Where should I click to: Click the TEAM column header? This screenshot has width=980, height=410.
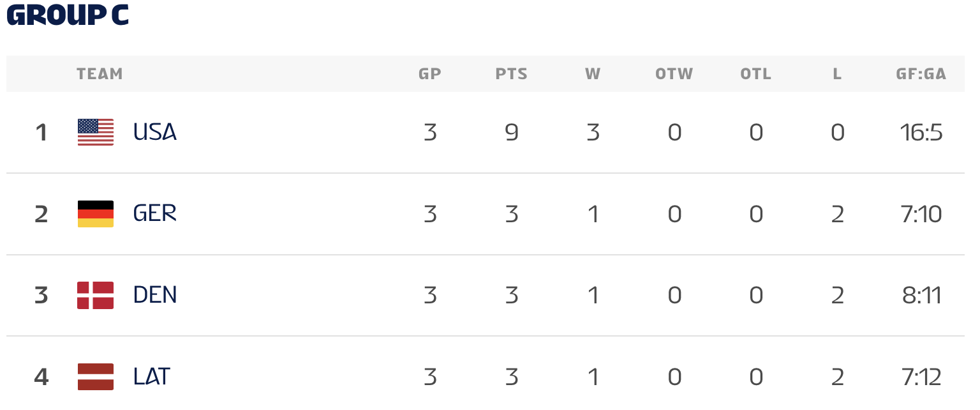100,74
